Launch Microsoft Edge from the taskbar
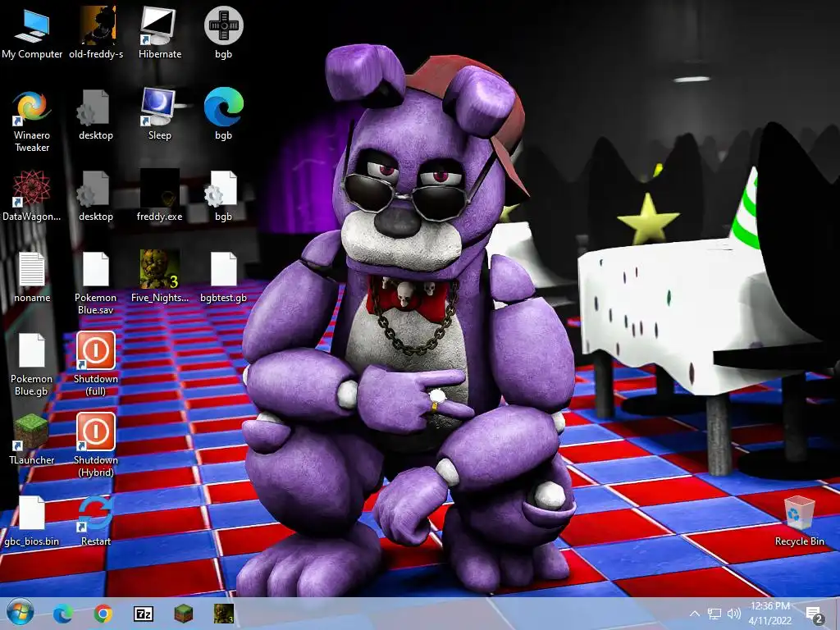840x630 pixels. [62, 614]
